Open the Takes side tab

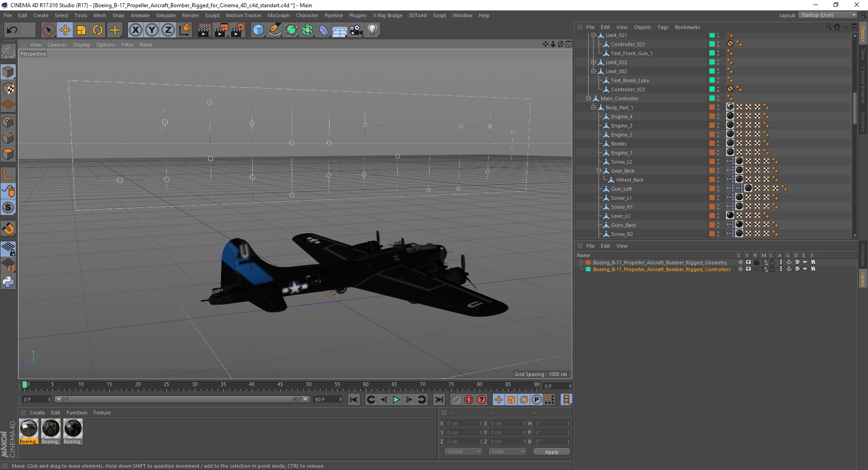point(863,54)
